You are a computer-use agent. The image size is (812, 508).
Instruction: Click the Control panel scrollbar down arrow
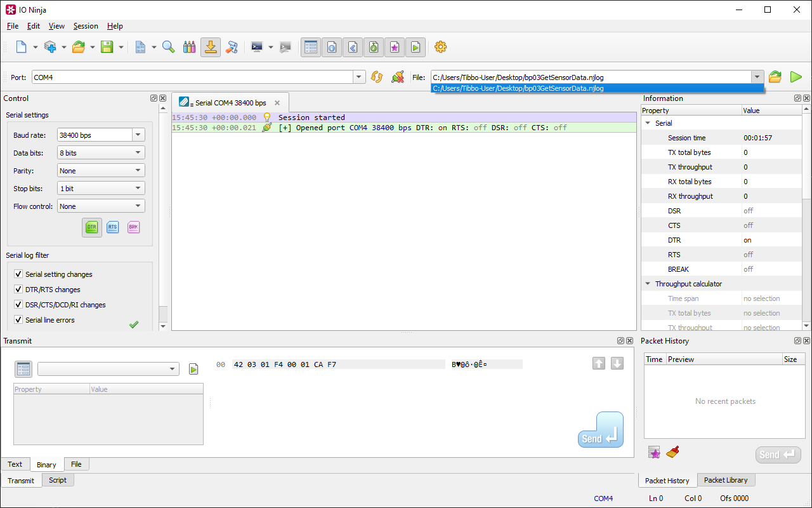(x=163, y=326)
